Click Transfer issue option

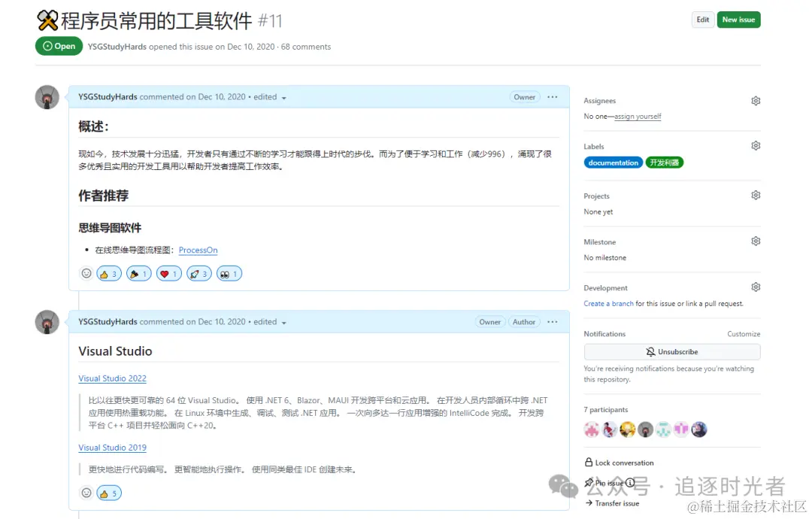pyautogui.click(x=617, y=503)
